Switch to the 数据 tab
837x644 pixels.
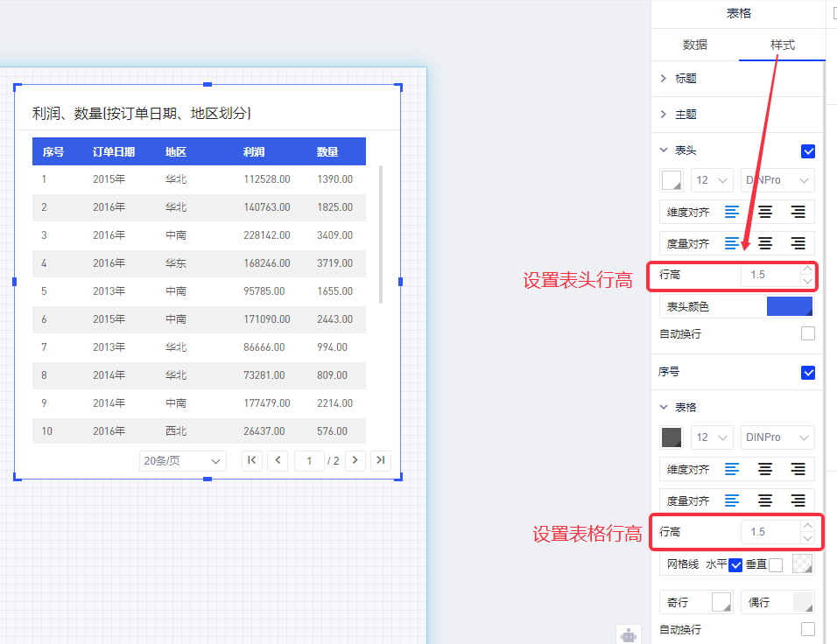(695, 45)
